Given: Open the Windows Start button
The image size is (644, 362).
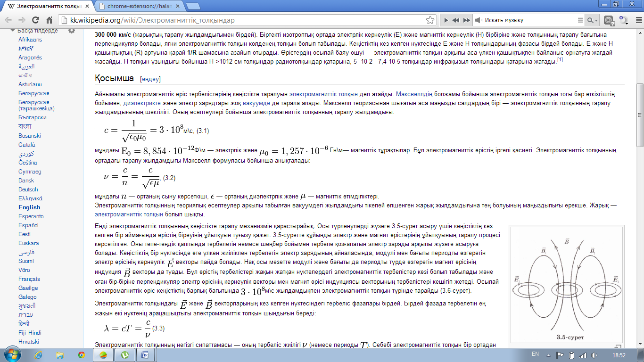Looking at the screenshot, I should coord(12,354).
